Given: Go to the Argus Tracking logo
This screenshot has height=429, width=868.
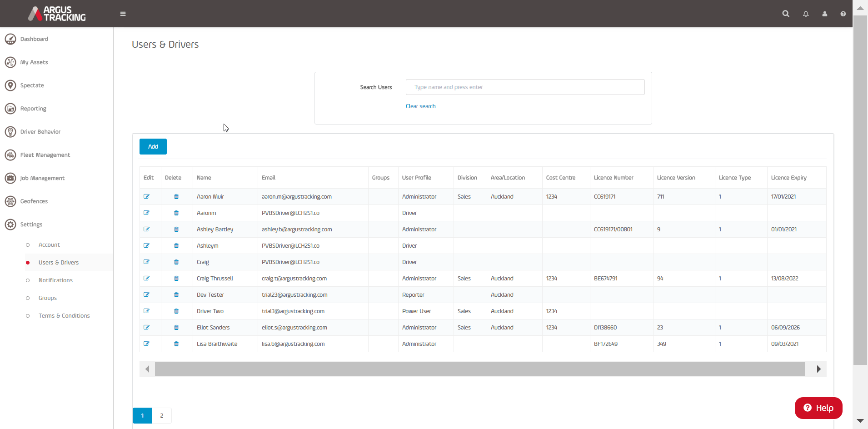Looking at the screenshot, I should point(57,14).
